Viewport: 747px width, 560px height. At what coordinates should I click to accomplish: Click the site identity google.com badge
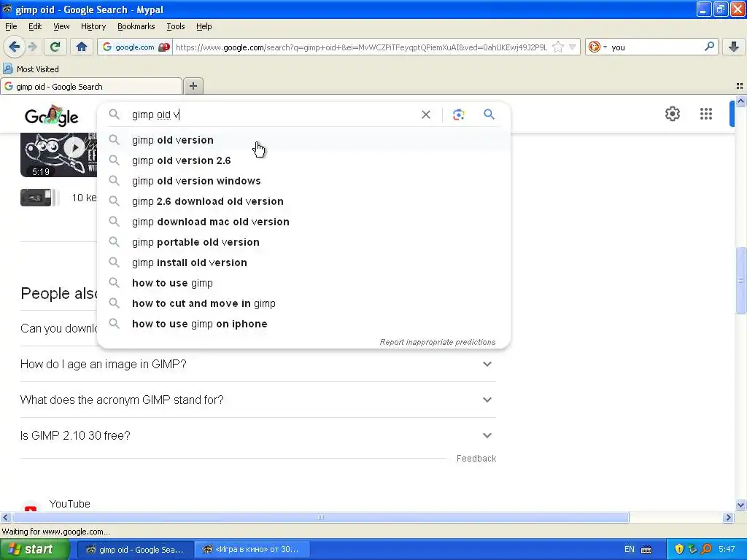tap(135, 47)
